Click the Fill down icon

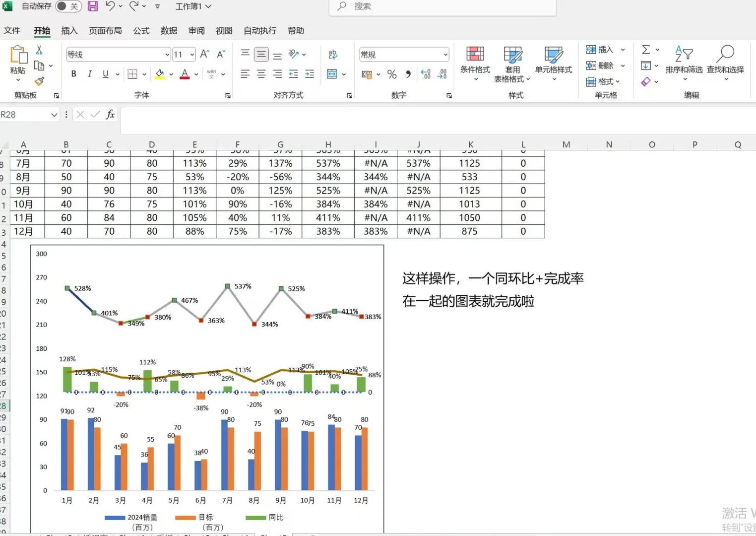tap(646, 66)
